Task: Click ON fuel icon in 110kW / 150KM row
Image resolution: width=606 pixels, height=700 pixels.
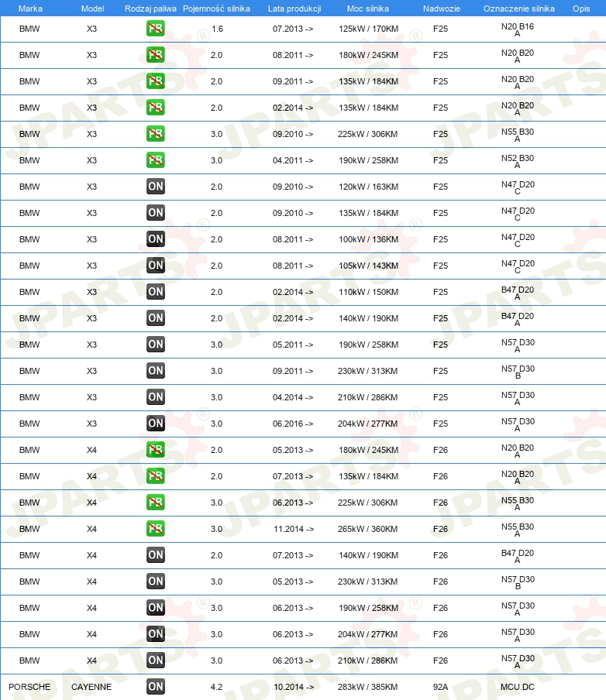Action: pyautogui.click(x=156, y=292)
